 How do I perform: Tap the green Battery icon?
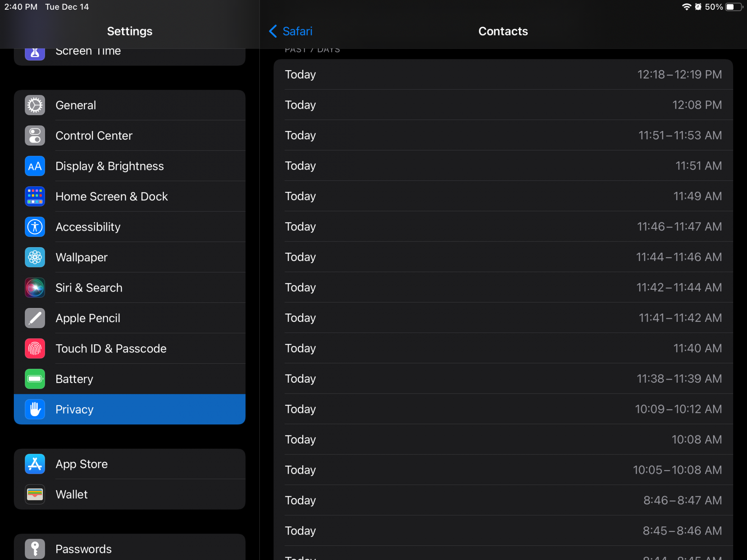point(35,379)
